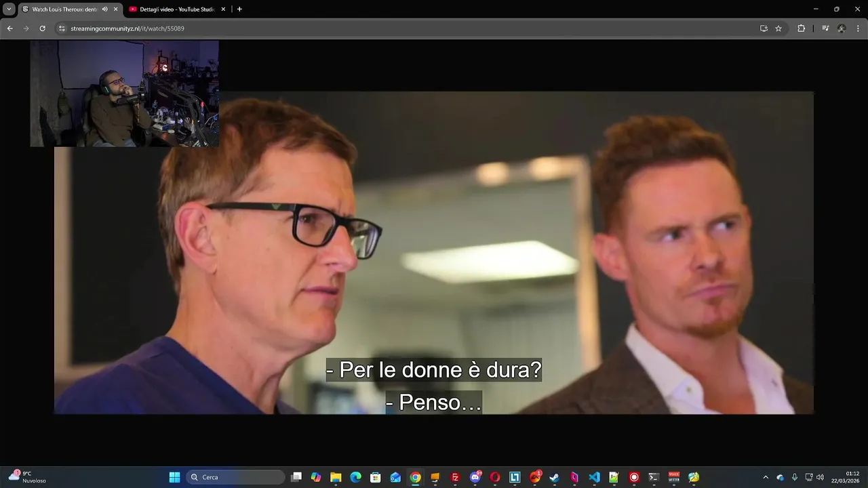Open a new browser tab
Image resolution: width=868 pixels, height=488 pixels.
(x=239, y=9)
